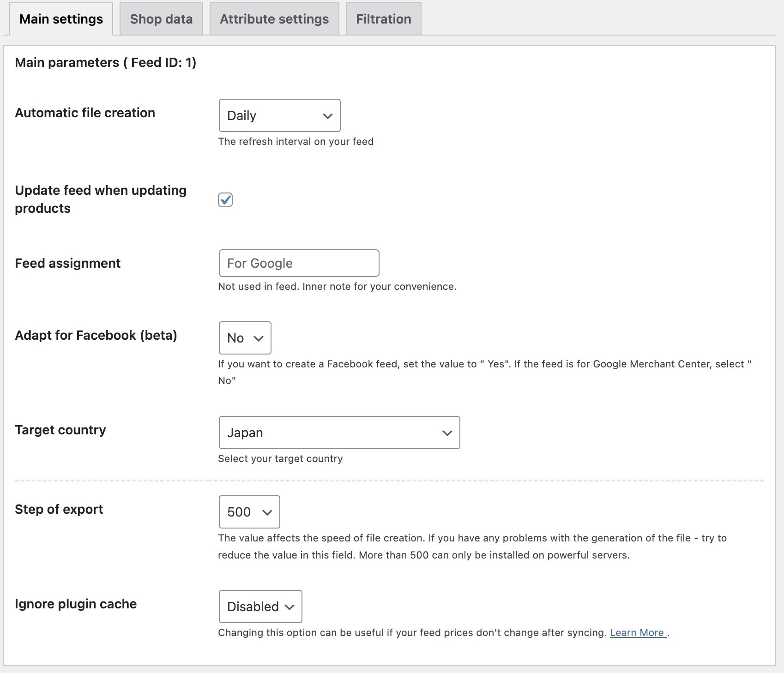Image resolution: width=784 pixels, height=673 pixels.
Task: Open the Attribute settings tab
Action: [x=274, y=18]
